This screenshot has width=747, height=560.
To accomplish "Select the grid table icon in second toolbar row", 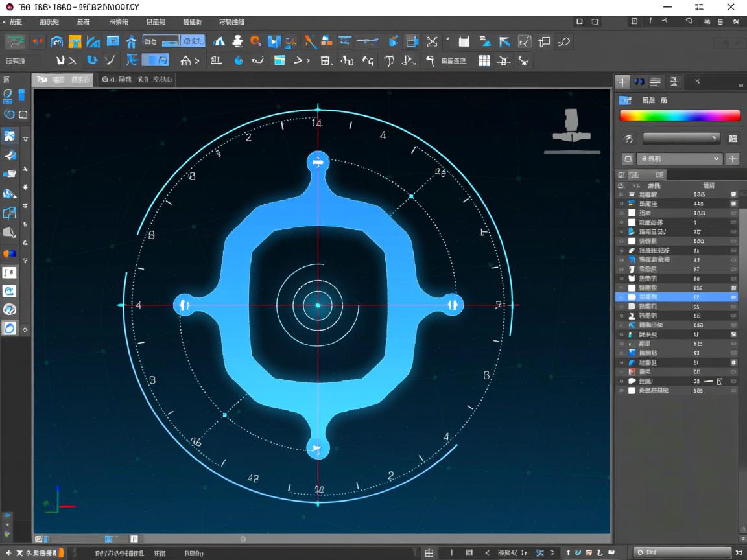I will [484, 61].
